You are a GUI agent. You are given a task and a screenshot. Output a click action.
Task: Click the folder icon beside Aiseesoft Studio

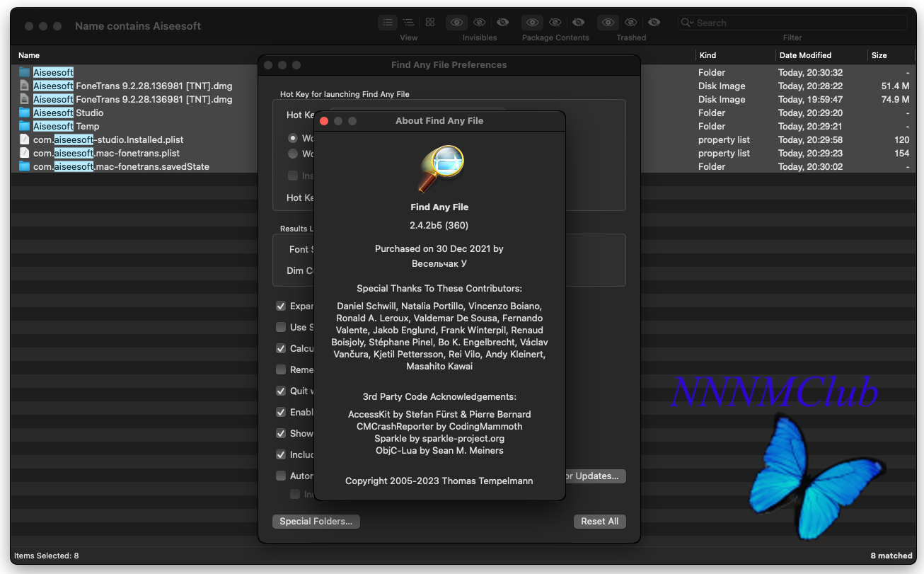[x=25, y=113]
